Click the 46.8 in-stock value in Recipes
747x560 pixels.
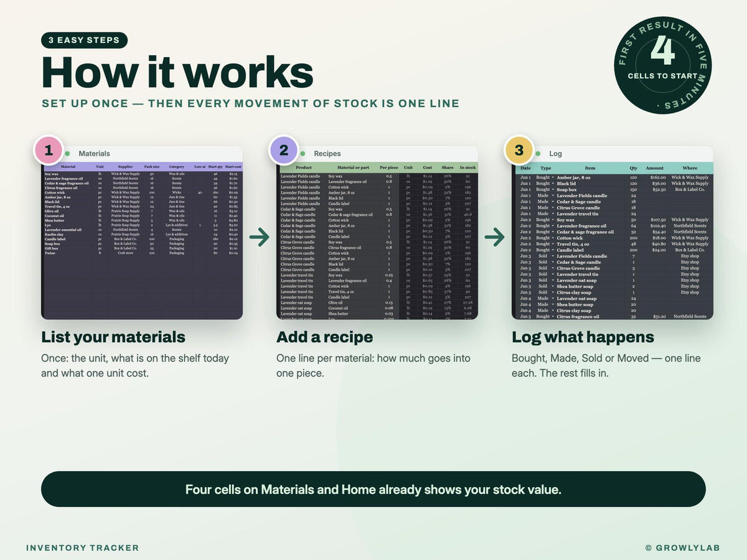click(467, 214)
